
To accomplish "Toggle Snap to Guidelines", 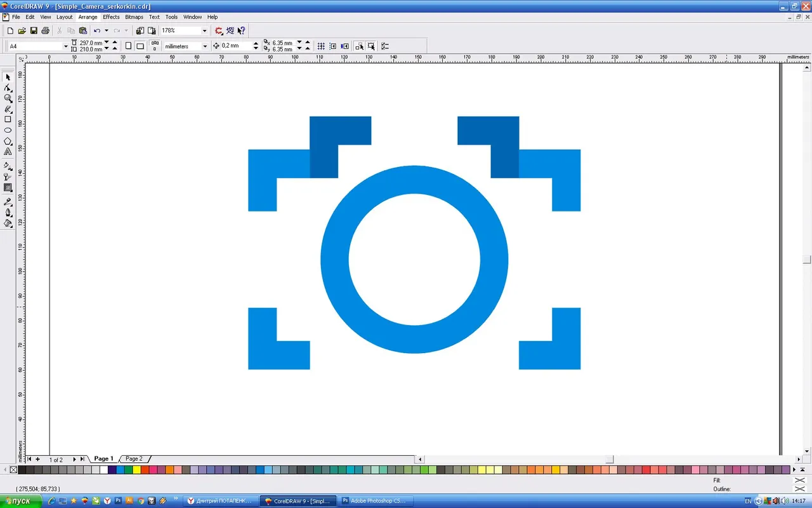I will coord(333,46).
